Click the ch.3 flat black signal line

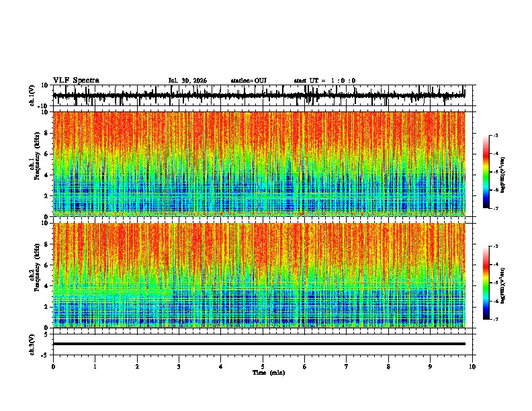click(259, 344)
